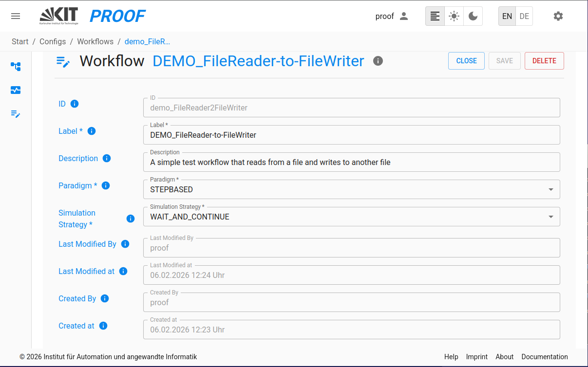The width and height of the screenshot is (588, 367).
Task: Show info for the ID field
Action: coord(75,104)
